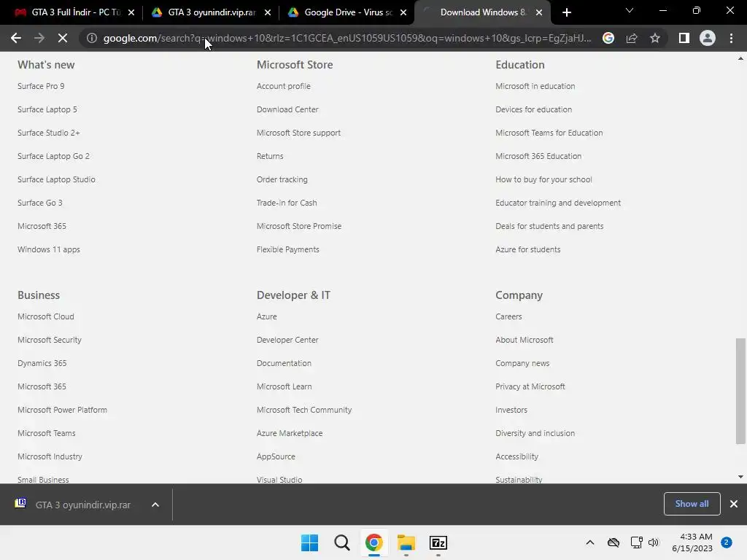Close the GTA 3 Full İndir tab
This screenshot has width=747, height=560.
click(x=131, y=12)
